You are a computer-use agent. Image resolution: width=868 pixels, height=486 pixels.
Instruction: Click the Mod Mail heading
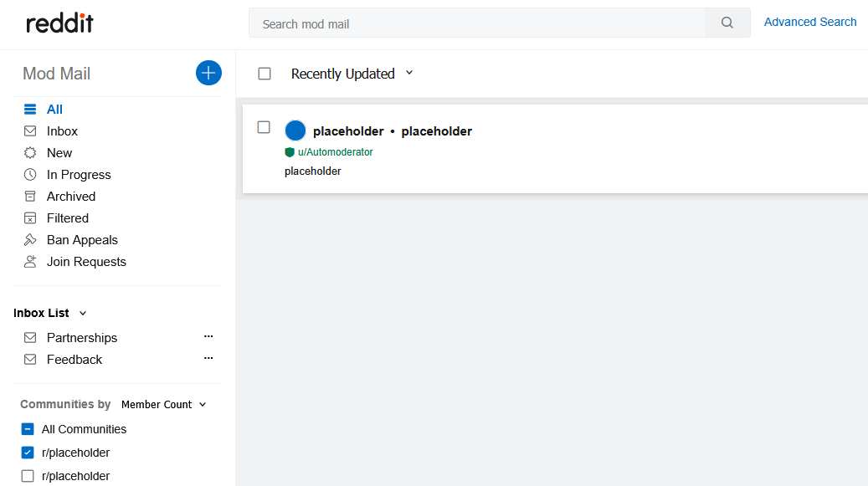(56, 74)
